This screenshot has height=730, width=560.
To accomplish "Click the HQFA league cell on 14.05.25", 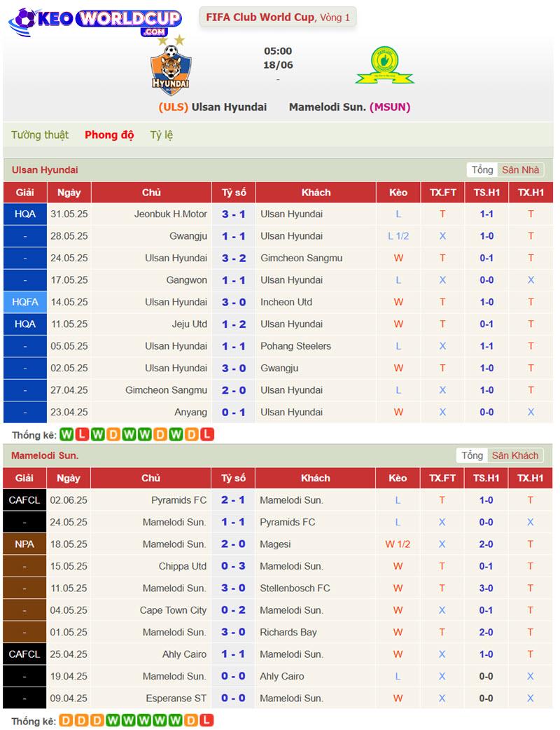I will click(x=25, y=302).
